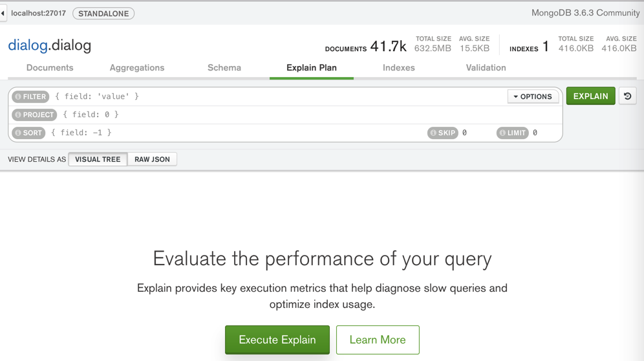Click the dialog database name link
The image size is (644, 361).
click(28, 45)
